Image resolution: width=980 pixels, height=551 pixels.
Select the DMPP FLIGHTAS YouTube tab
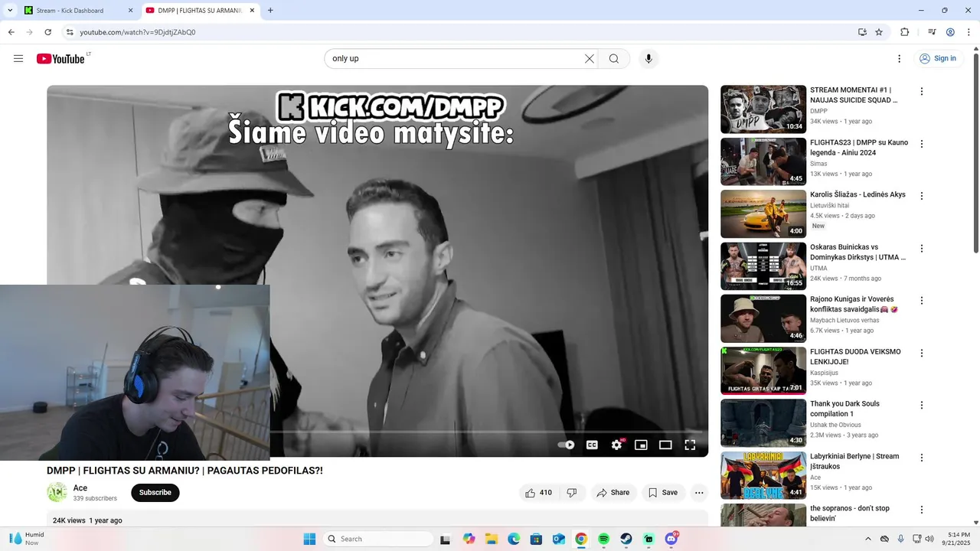pyautogui.click(x=201, y=11)
